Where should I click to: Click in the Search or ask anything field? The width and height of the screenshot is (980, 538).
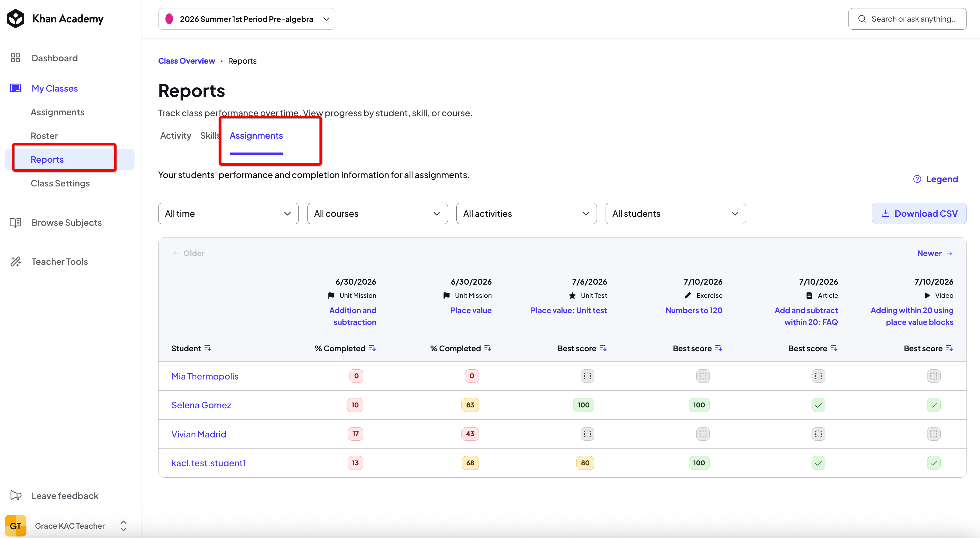907,19
